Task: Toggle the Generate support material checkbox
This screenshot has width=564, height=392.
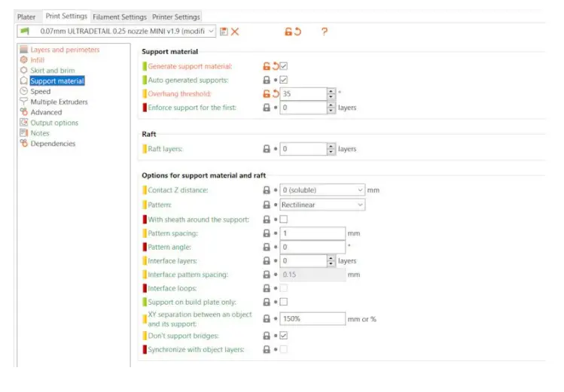Action: (x=284, y=66)
